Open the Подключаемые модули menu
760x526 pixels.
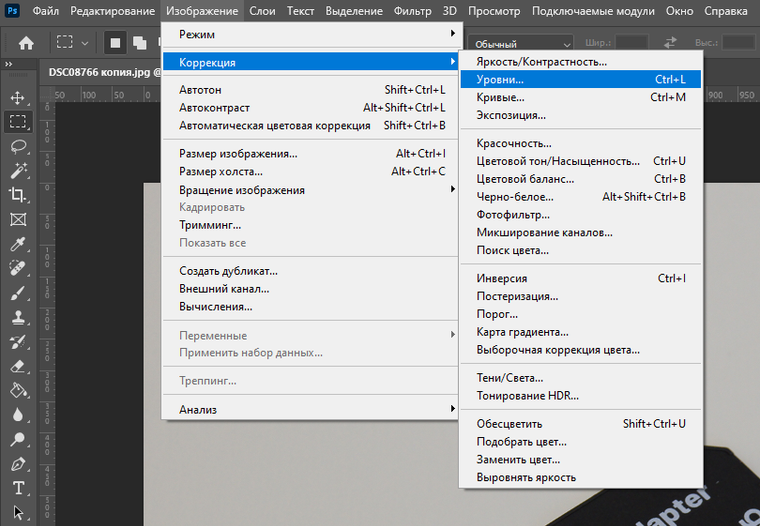593,11
